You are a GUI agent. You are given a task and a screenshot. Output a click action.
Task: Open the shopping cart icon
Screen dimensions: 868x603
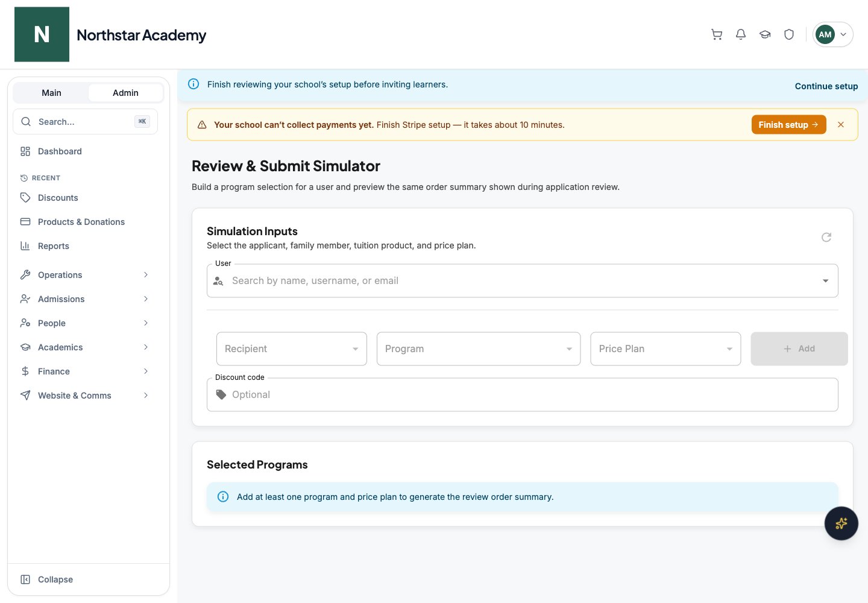(717, 34)
